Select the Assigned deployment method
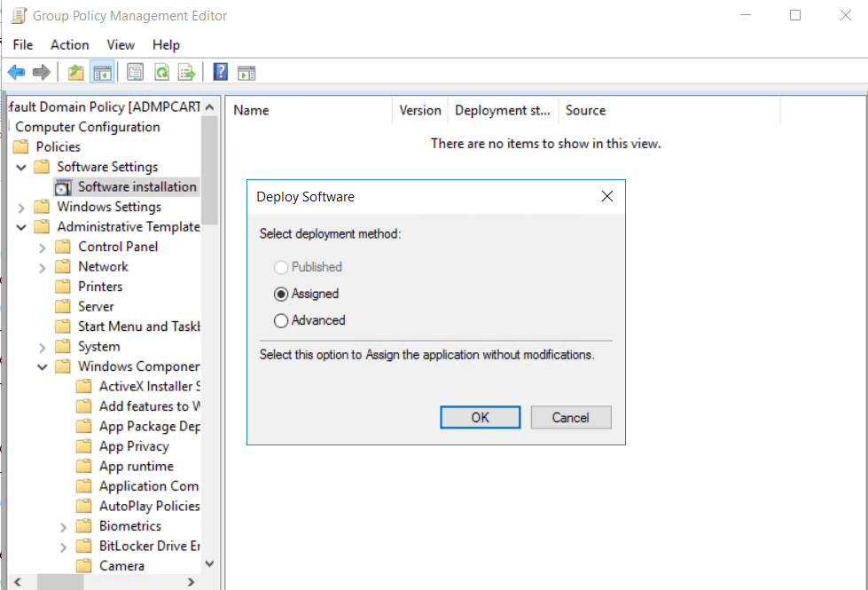 (281, 294)
